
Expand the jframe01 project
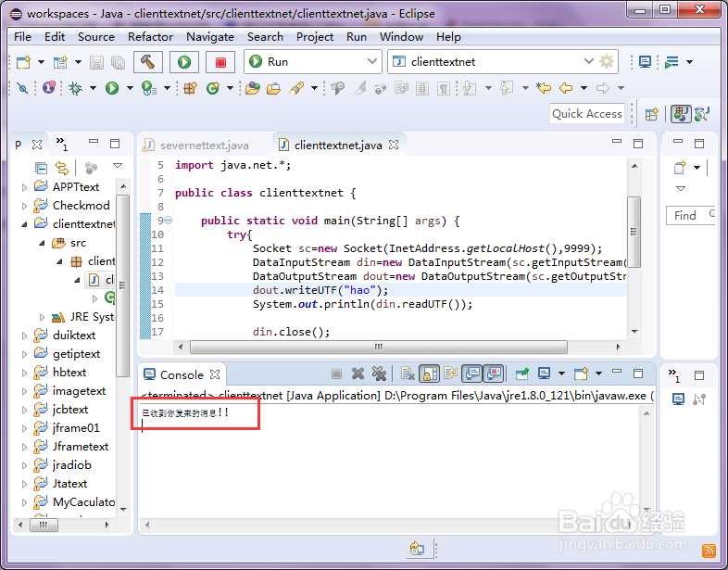coord(24,428)
